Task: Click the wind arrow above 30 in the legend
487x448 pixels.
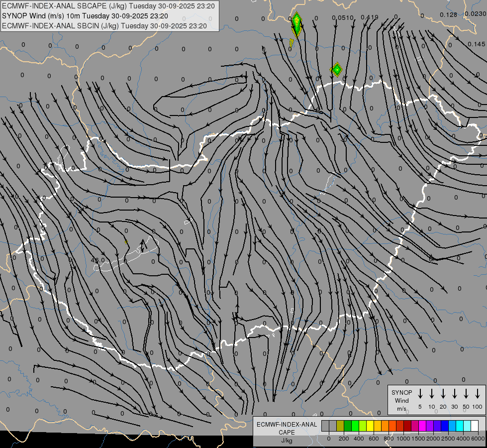Action: 455,394
